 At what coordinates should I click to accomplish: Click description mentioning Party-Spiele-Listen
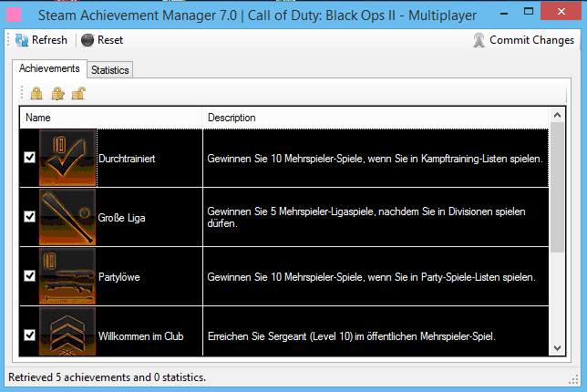tap(371, 277)
